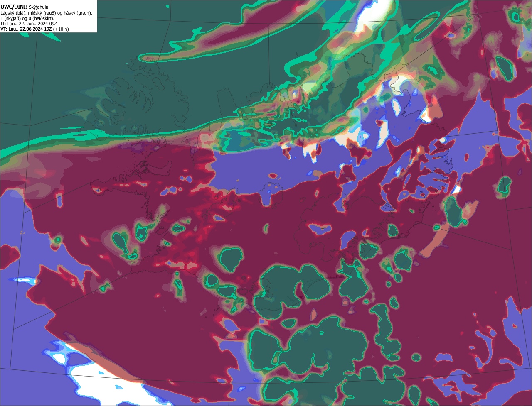Image resolution: width=532 pixels, height=406 pixels.
Task: Click the '1 (skýjað) og 0 (heiðskírt).' line
Action: pos(27,18)
